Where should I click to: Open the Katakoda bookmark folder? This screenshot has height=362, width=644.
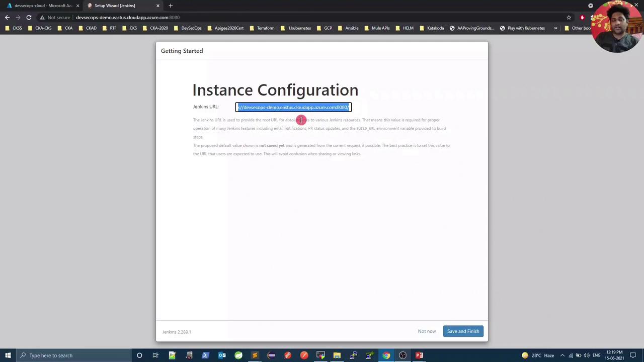click(x=432, y=28)
